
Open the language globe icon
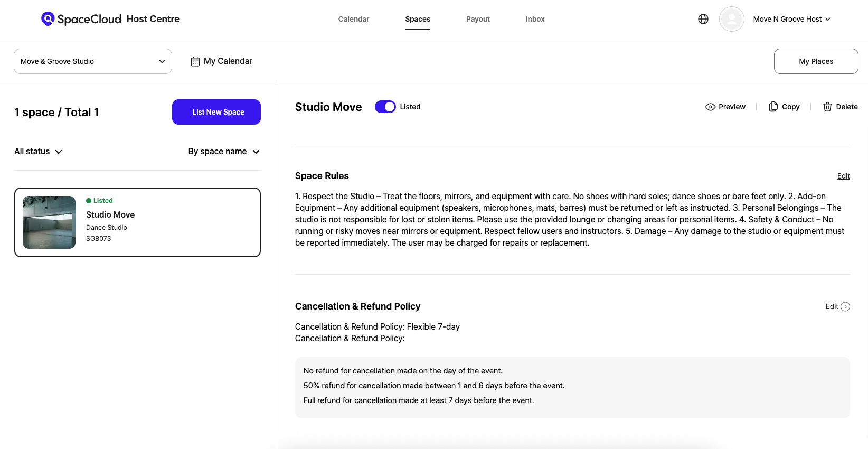pos(703,19)
